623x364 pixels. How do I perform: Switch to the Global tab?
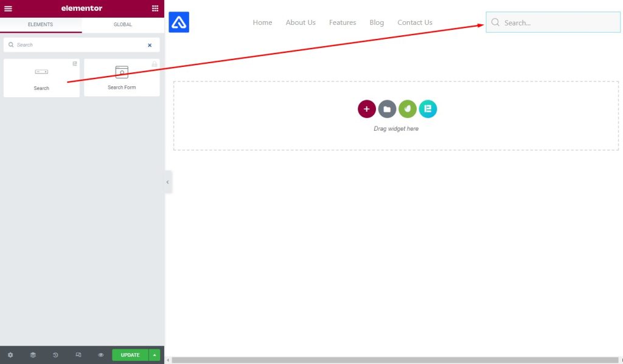point(123,24)
